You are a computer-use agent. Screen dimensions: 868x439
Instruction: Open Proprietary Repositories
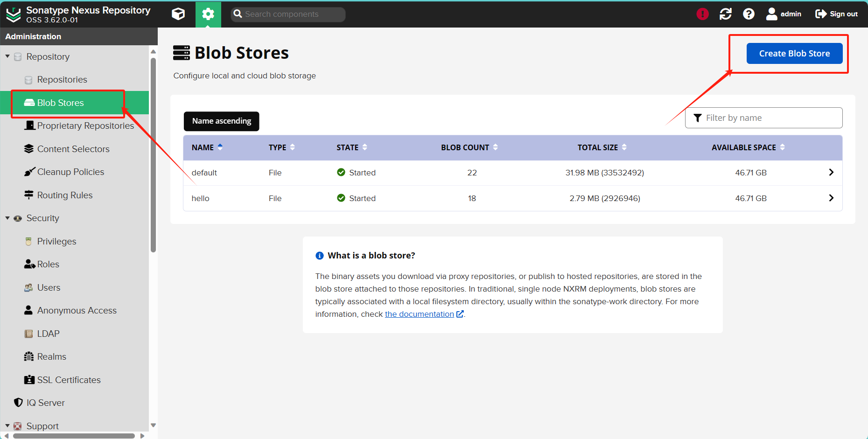85,125
